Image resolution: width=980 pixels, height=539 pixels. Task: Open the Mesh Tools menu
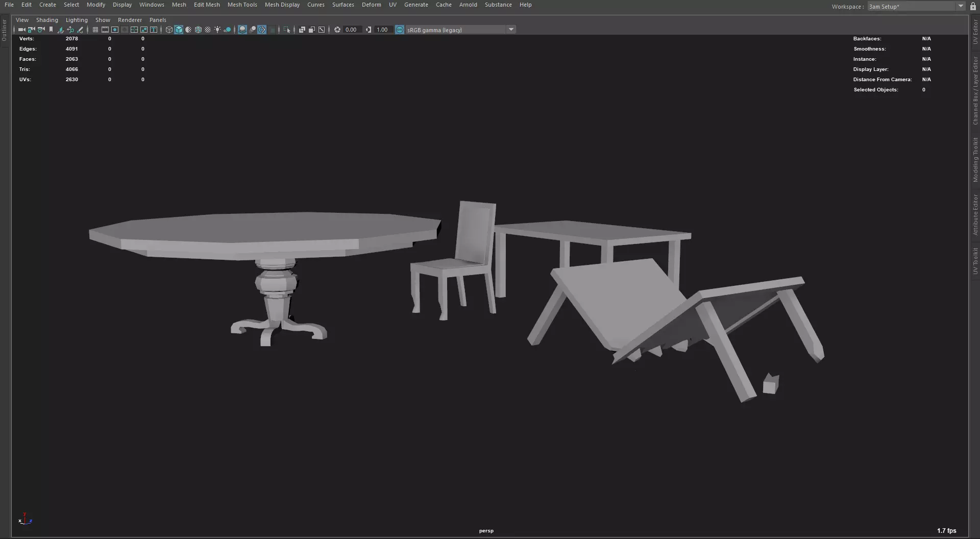point(242,5)
